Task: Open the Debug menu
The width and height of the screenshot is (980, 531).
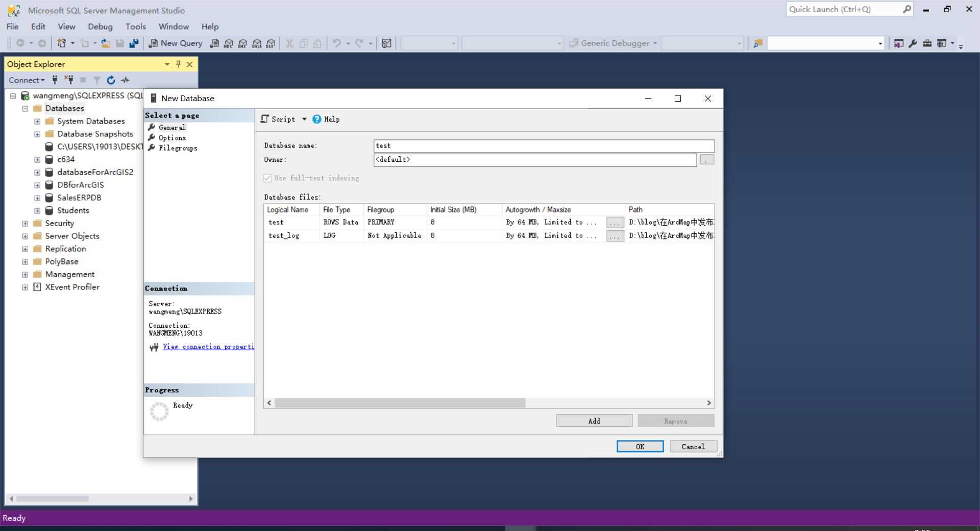Action: tap(100, 27)
